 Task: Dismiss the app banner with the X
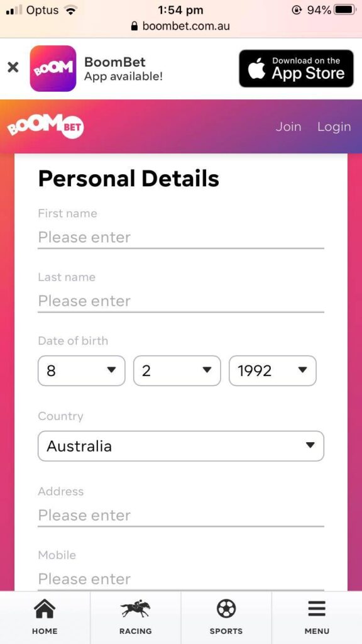[x=13, y=68]
